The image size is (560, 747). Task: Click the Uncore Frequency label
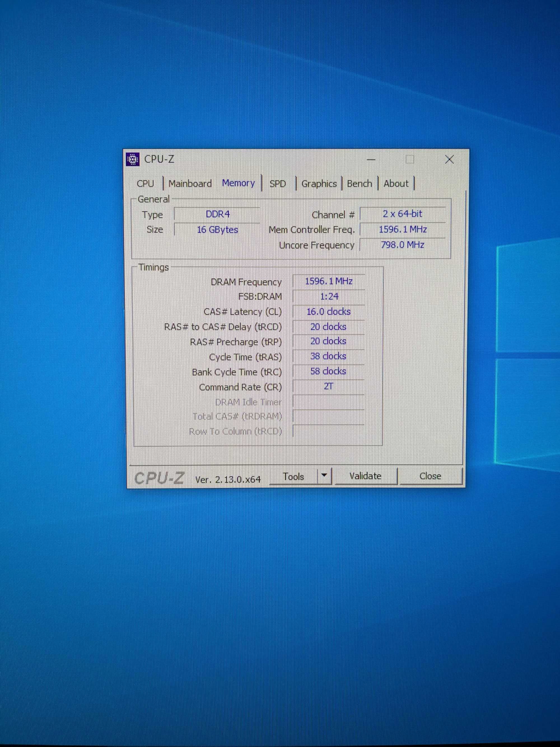317,246
